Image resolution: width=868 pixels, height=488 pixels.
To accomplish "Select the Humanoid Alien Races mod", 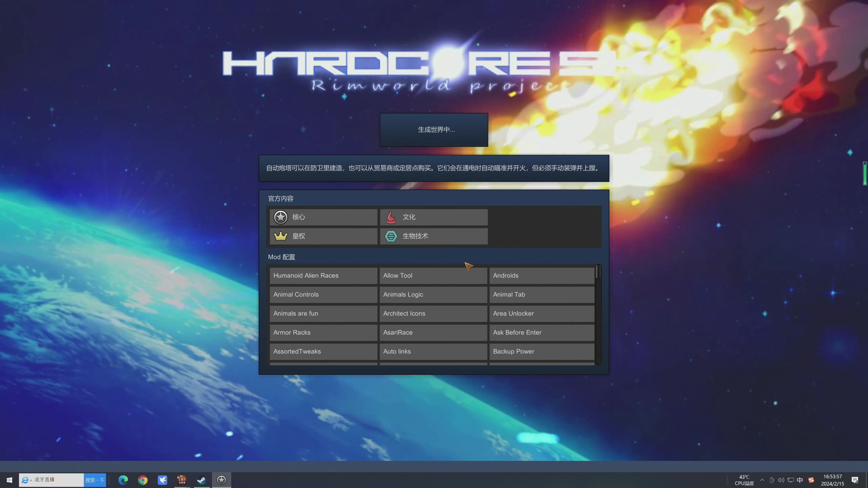I will coord(323,276).
